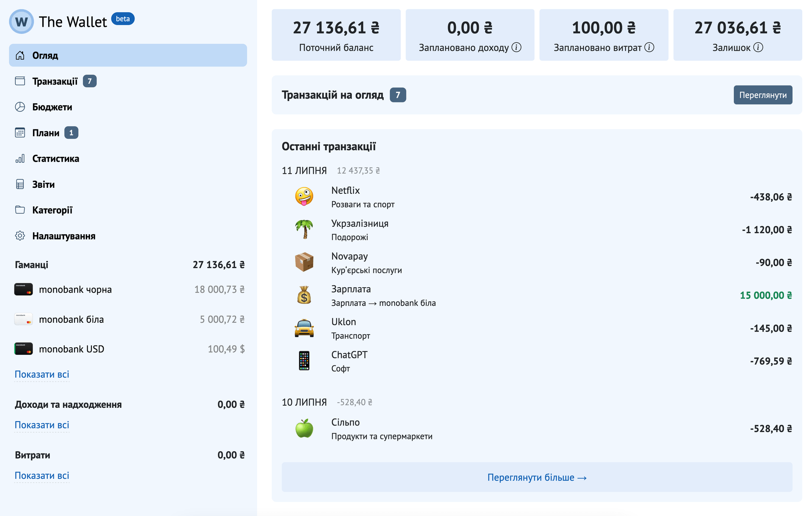The height and width of the screenshot is (516, 812).
Task: Open the Novapay transaction
Action: (x=537, y=263)
